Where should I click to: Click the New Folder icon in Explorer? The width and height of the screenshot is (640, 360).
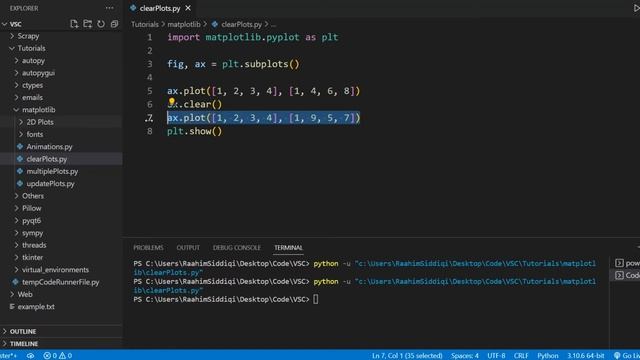click(x=87, y=24)
